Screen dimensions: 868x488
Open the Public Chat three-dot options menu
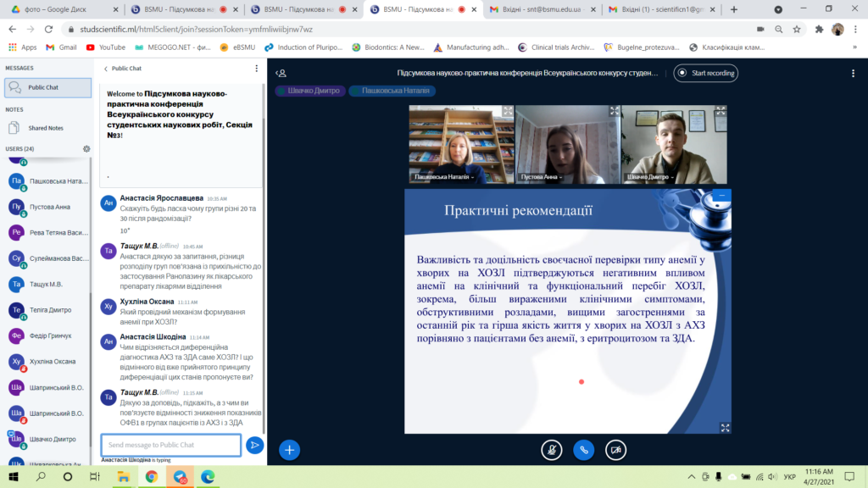coord(257,69)
